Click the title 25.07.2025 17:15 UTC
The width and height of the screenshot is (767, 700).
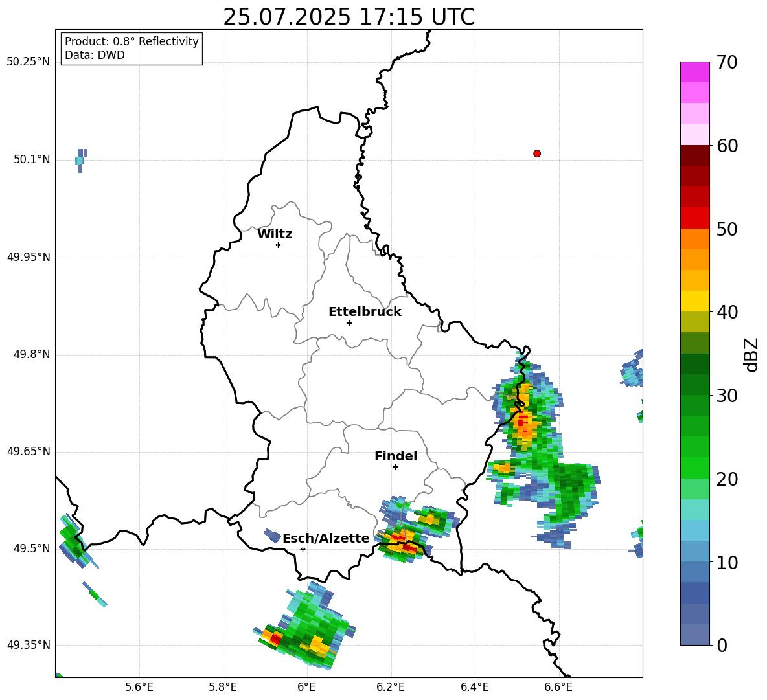349,17
